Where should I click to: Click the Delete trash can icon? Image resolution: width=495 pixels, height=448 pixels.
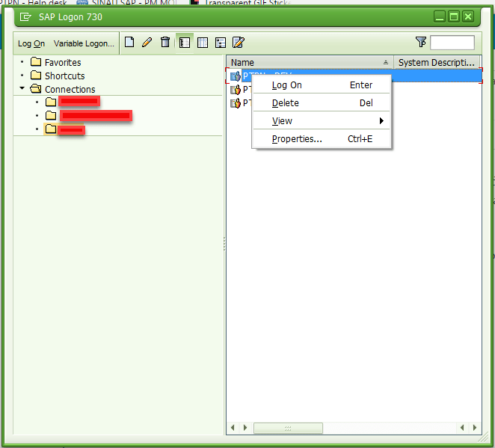[x=165, y=43]
